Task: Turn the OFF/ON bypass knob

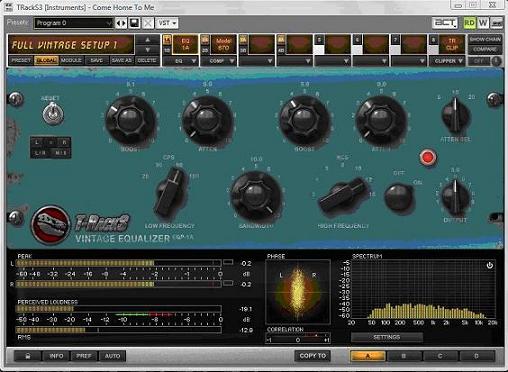Action: click(x=398, y=196)
